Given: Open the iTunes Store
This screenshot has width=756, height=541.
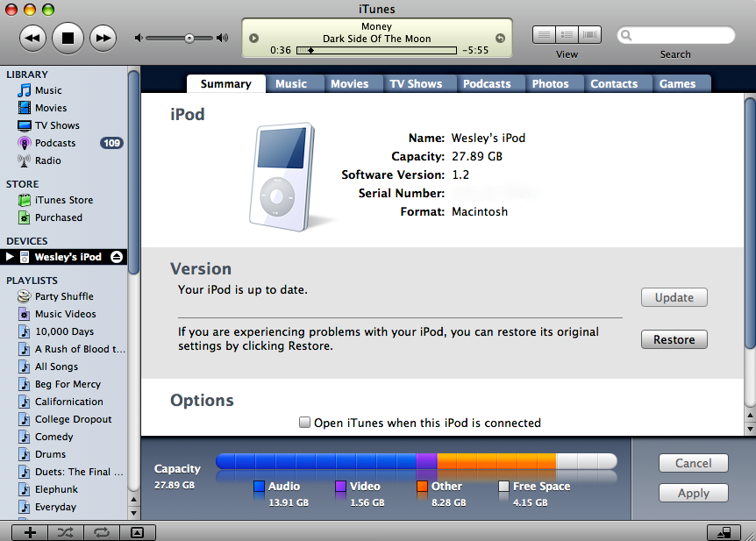Looking at the screenshot, I should 64,200.
